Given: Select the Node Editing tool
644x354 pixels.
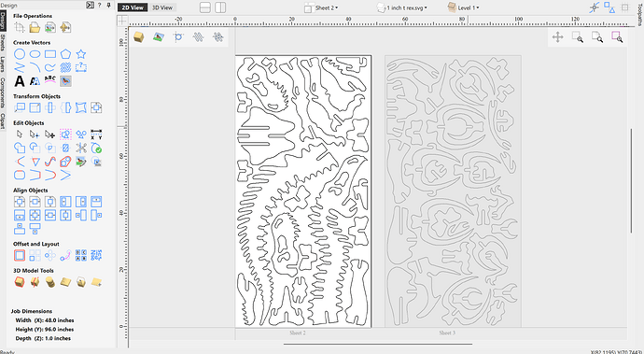Looking at the screenshot, I should pos(35,135).
